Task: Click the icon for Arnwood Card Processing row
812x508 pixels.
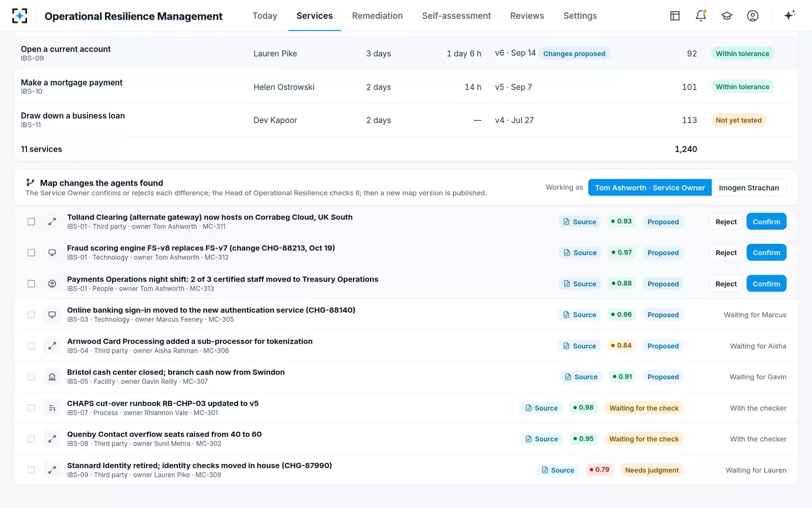Action: pyautogui.click(x=52, y=346)
